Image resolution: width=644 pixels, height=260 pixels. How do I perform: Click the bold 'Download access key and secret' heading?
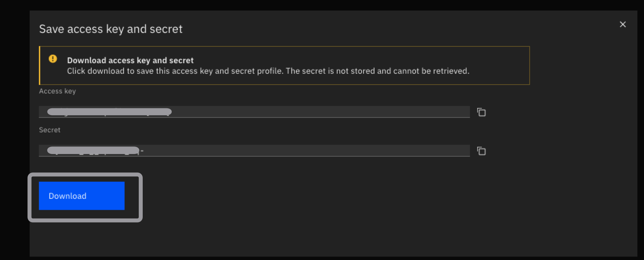click(131, 61)
